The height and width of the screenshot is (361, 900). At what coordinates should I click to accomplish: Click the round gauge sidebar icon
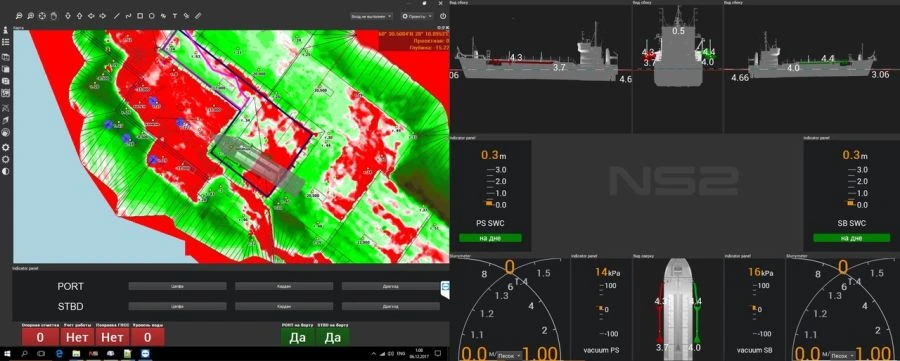click(6, 131)
